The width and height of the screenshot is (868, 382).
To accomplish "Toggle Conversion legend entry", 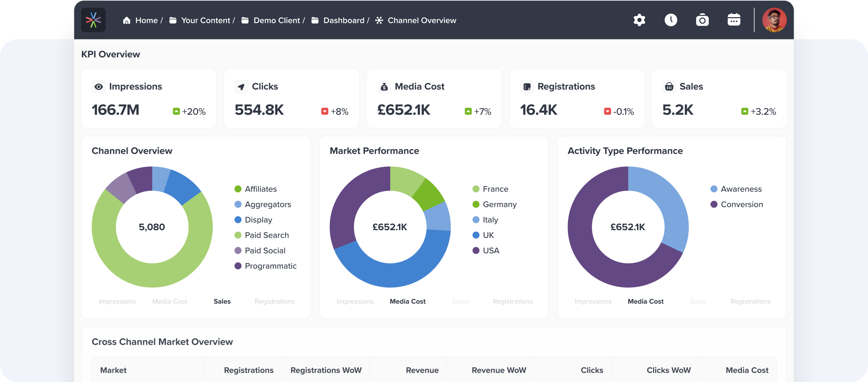I will pyautogui.click(x=736, y=204).
